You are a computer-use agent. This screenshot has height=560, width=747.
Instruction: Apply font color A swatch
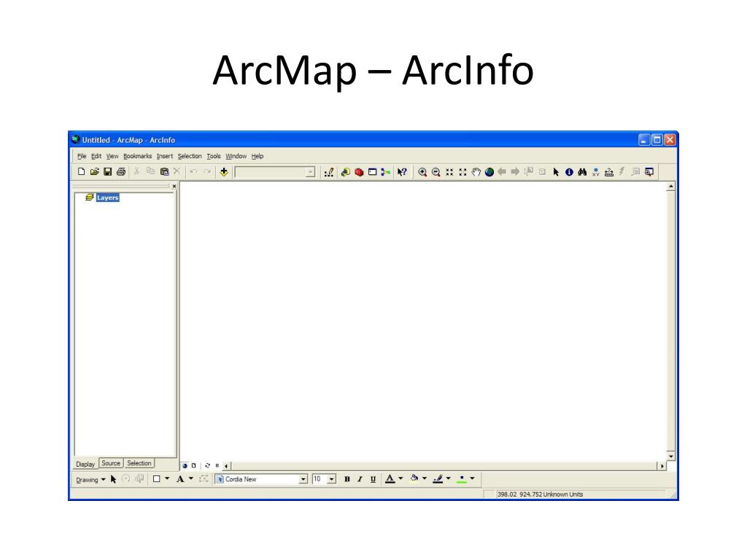point(390,479)
